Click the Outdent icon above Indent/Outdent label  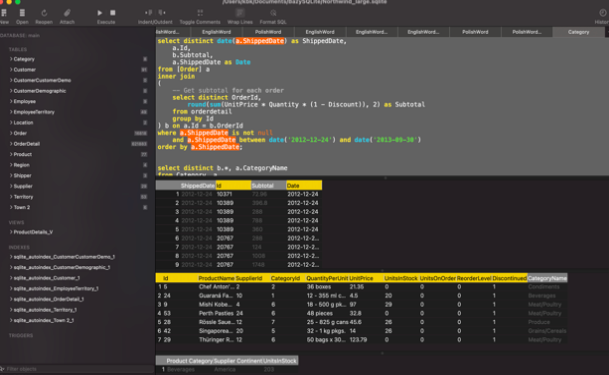(x=162, y=13)
